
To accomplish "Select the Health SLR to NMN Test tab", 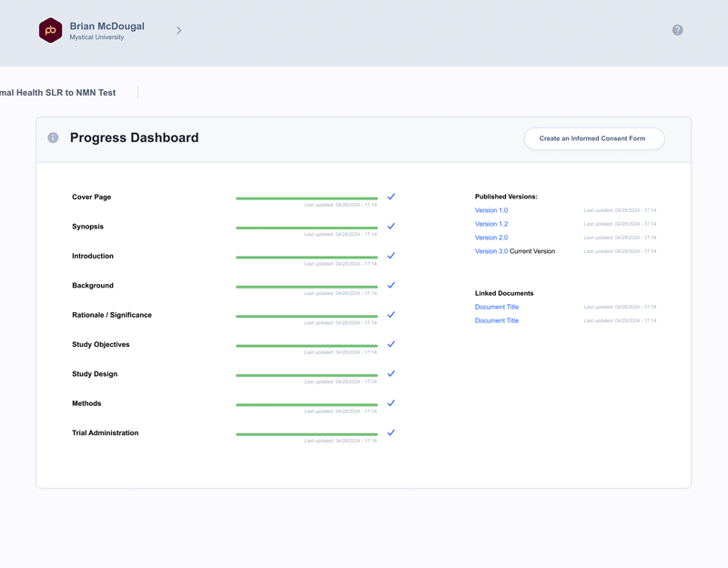I will [58, 93].
